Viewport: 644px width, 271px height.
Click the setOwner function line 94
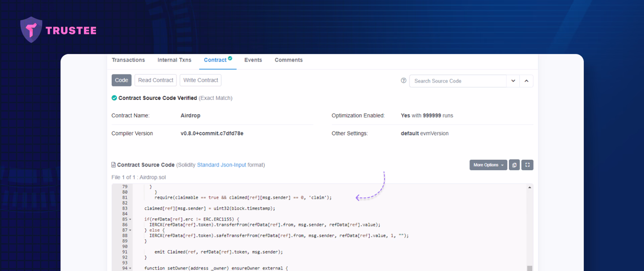coord(216,268)
